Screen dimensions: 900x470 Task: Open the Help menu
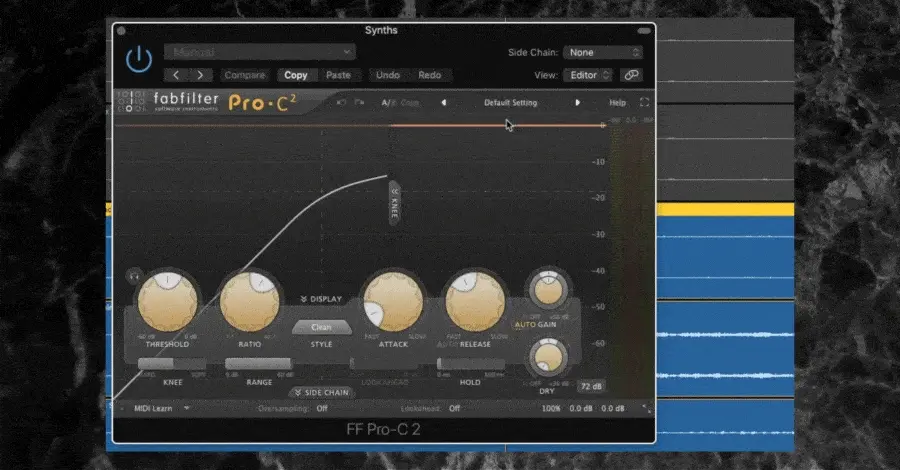point(618,103)
